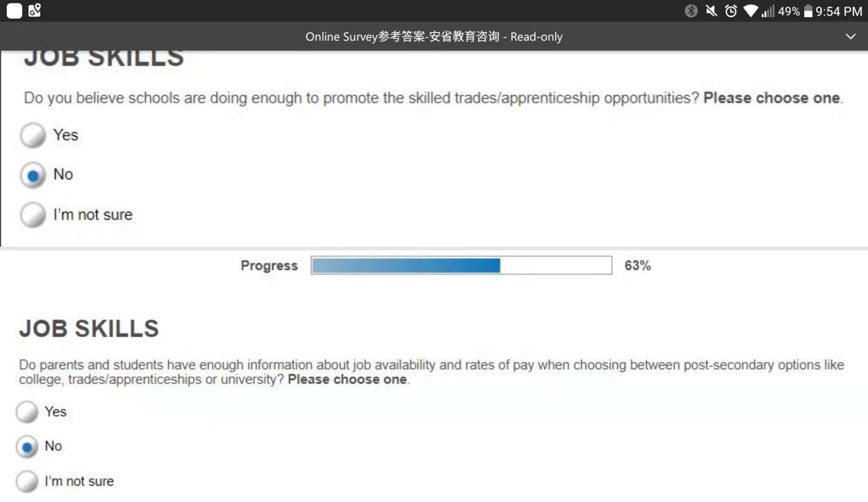Click the 63% progress label
Screen dimensions: 868x502
[638, 265]
